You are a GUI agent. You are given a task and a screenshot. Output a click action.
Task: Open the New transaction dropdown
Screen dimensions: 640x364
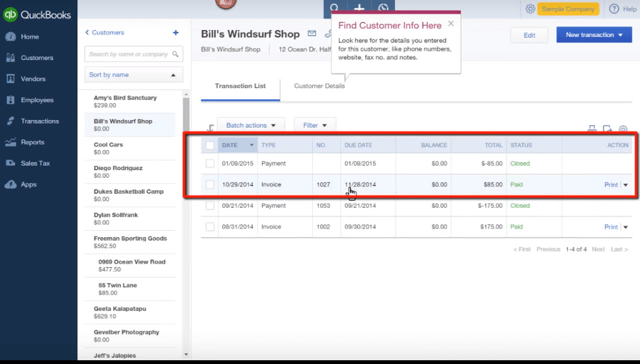pyautogui.click(x=594, y=35)
